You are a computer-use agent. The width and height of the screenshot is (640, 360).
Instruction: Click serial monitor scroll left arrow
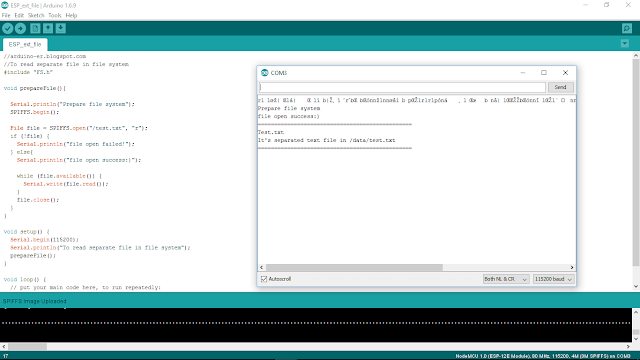pos(262,267)
